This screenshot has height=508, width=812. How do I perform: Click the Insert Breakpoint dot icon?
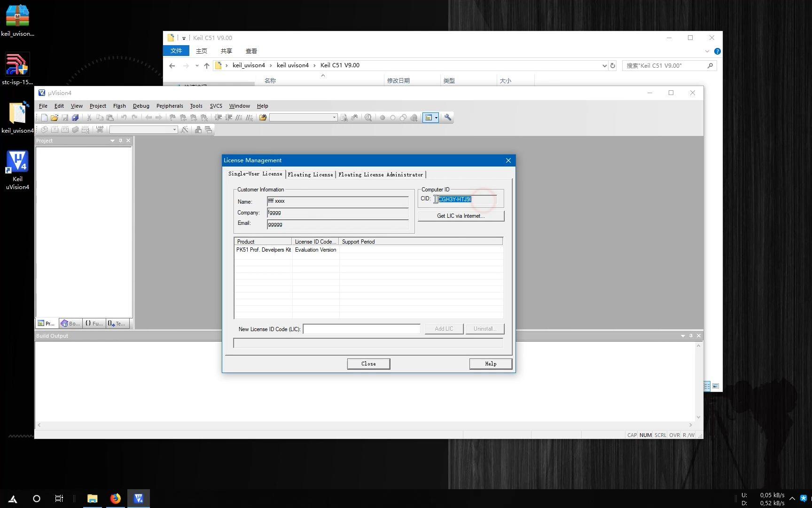(383, 118)
